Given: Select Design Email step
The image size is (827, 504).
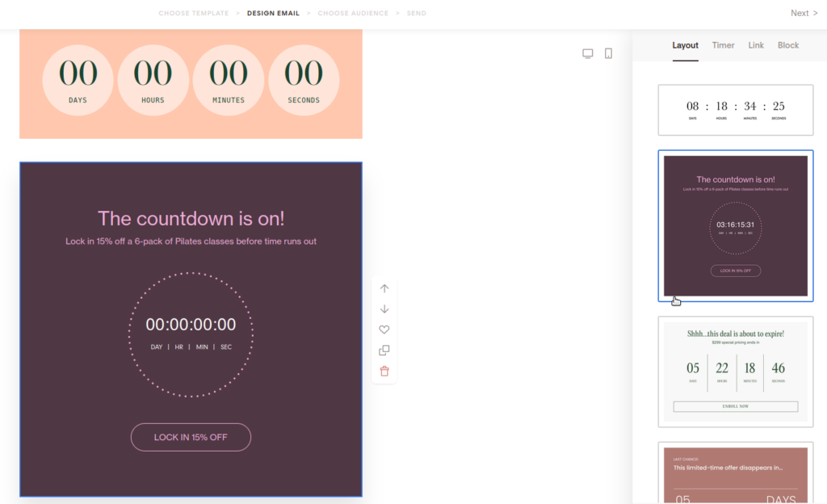Looking at the screenshot, I should click(273, 13).
